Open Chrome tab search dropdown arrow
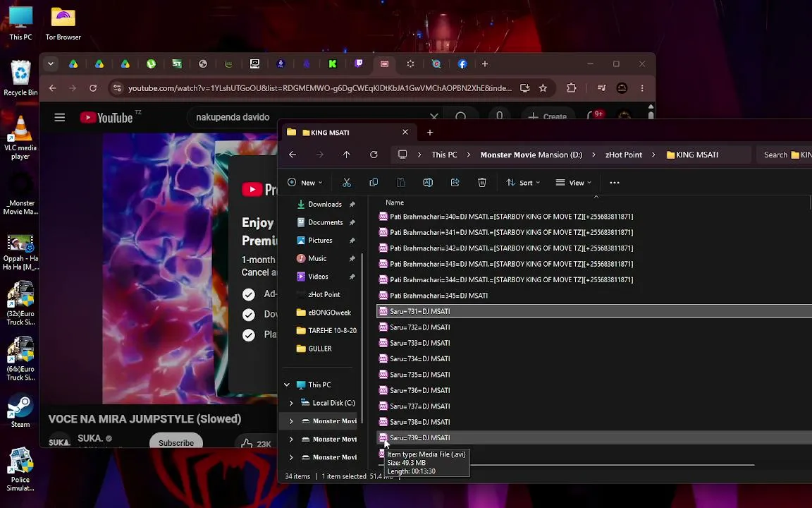Viewport: 812px width, 508px height. coord(50,64)
